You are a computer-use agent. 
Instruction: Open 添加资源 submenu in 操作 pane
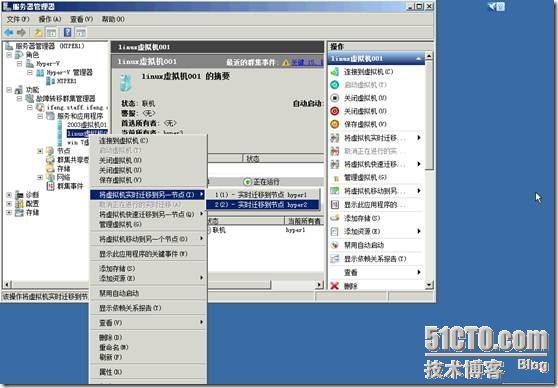tap(419, 231)
